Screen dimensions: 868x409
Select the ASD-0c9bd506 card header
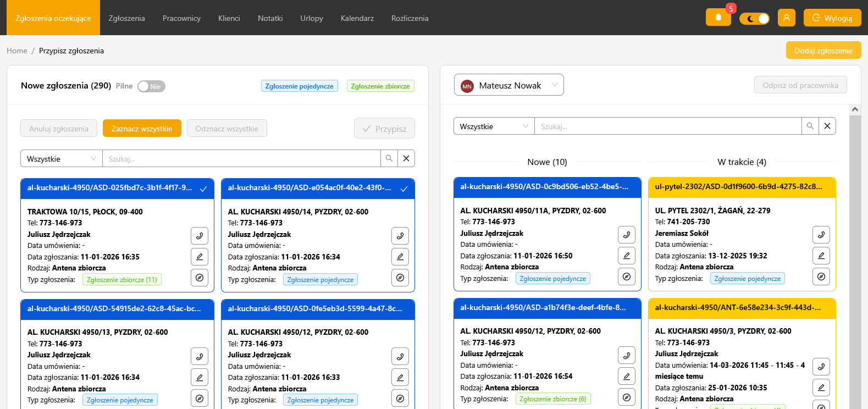[548, 187]
